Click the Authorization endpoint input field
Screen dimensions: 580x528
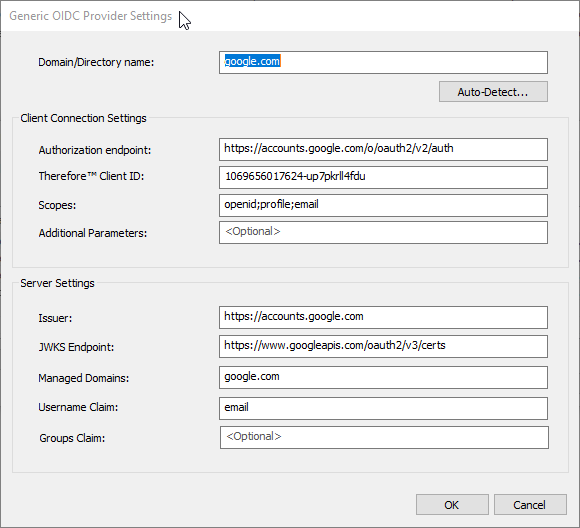pyautogui.click(x=383, y=149)
